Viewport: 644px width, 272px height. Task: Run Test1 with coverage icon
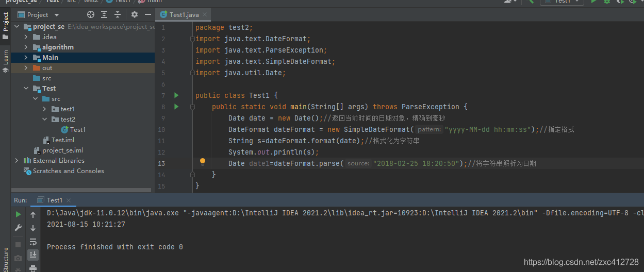point(619,2)
